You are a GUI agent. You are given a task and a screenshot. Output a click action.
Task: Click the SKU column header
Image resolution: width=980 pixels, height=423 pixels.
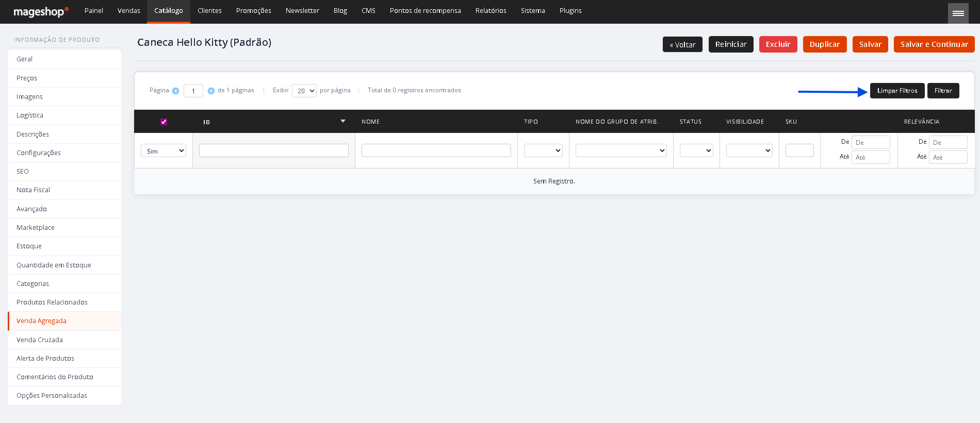pyautogui.click(x=791, y=122)
